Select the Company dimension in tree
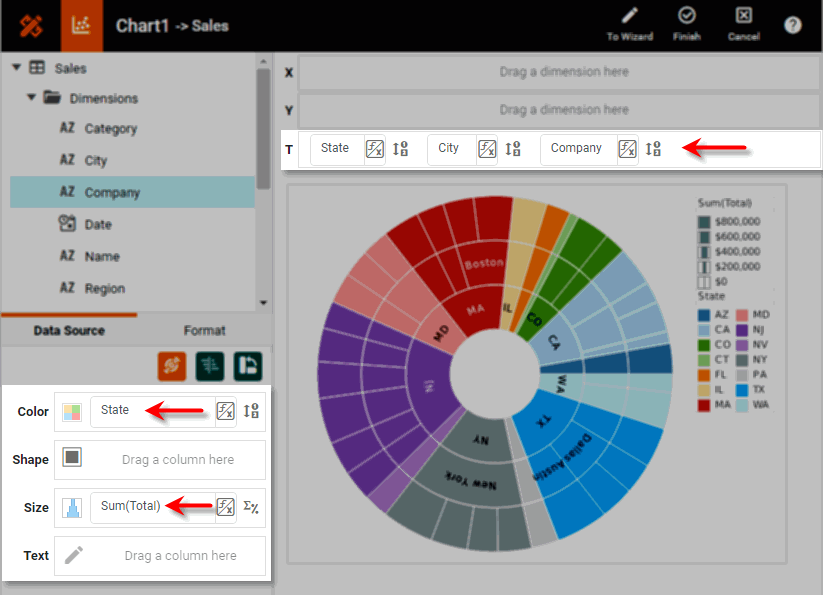Viewport: 823px width, 595px height. point(112,192)
